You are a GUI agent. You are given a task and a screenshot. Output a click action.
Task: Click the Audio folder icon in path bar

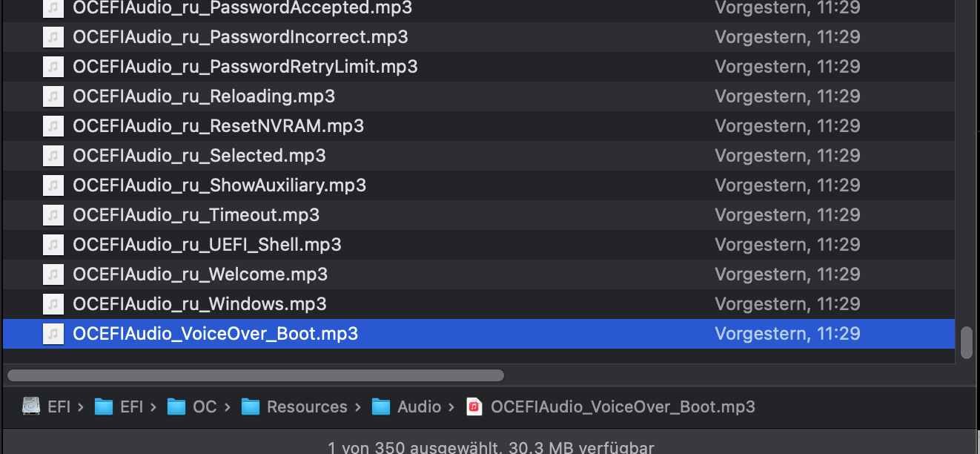pyautogui.click(x=381, y=407)
